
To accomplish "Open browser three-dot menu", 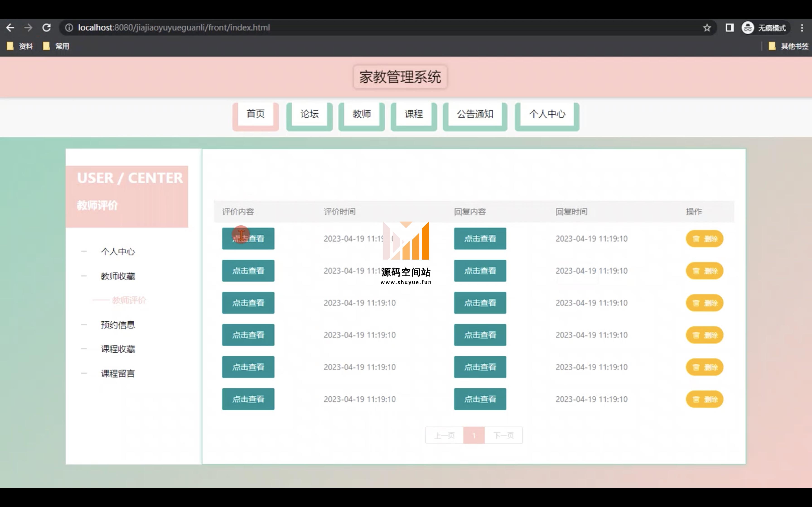I will point(802,27).
